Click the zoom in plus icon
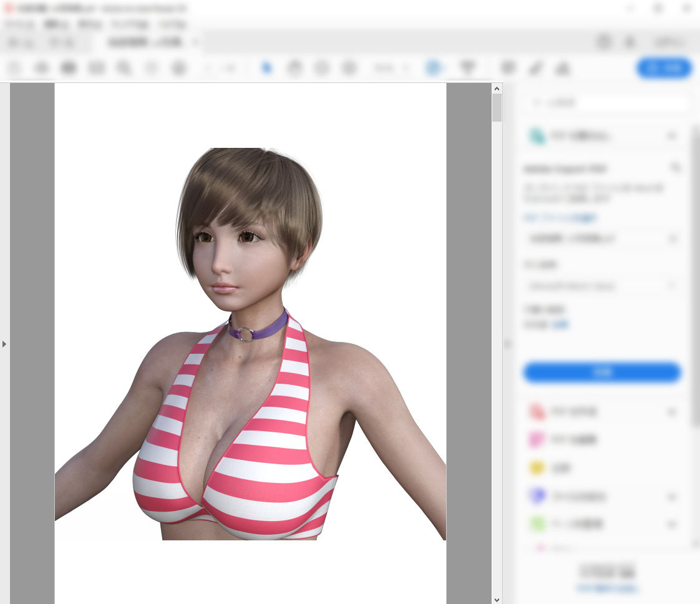 pyautogui.click(x=349, y=68)
